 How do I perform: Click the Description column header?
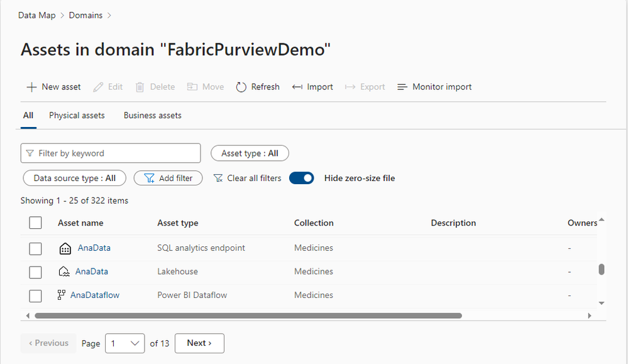click(453, 223)
